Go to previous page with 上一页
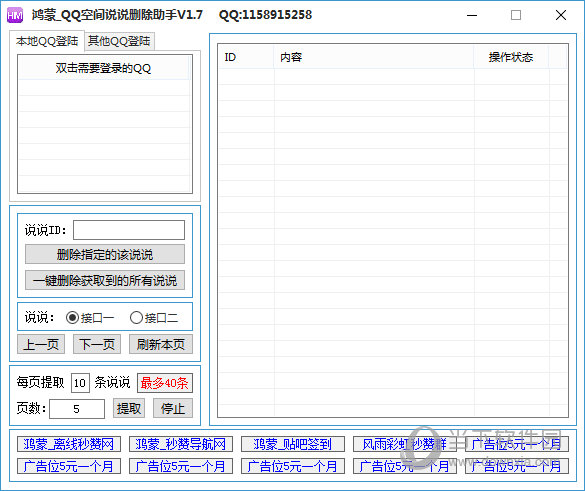Viewport: 585px width, 491px height. point(41,344)
